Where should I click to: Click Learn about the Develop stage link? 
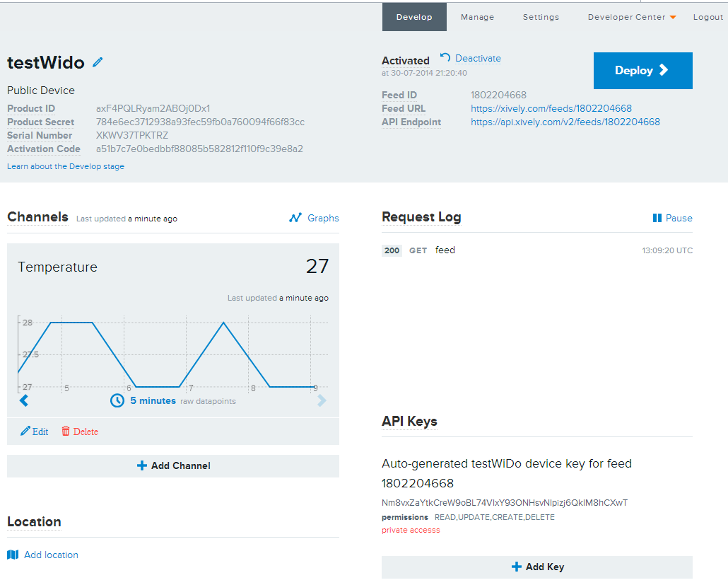click(66, 166)
